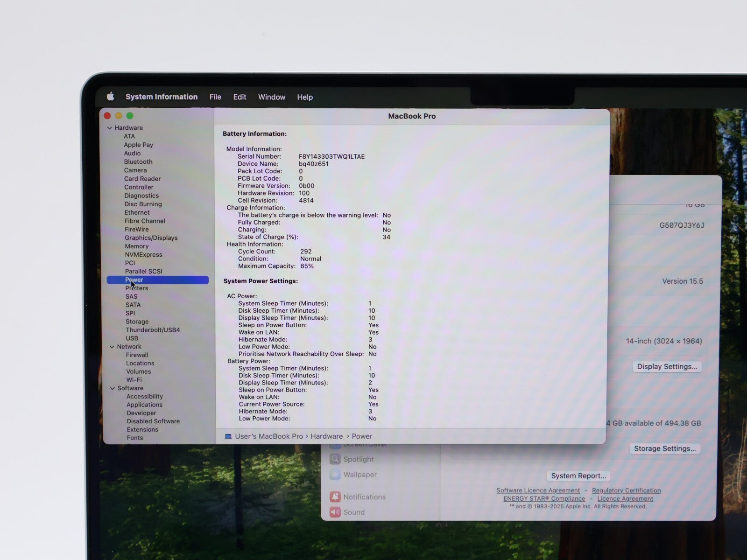The image size is (747, 560).
Task: Select Bluetooth in the sidebar
Action: 138,161
